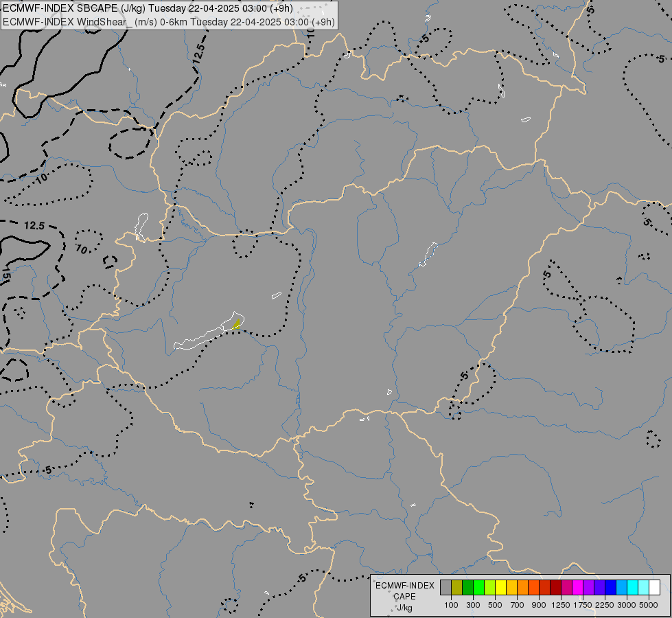Click the legend tick label 700
Screen dimensions: 672x618
(518, 605)
